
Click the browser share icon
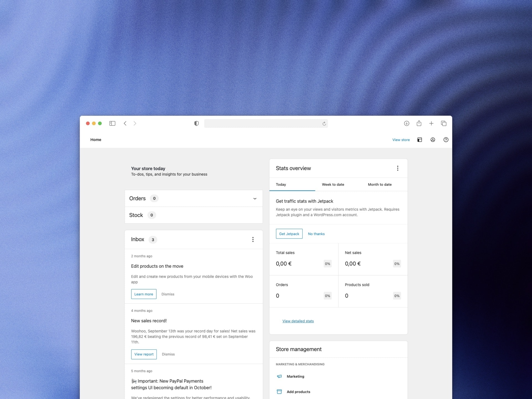[x=419, y=123]
